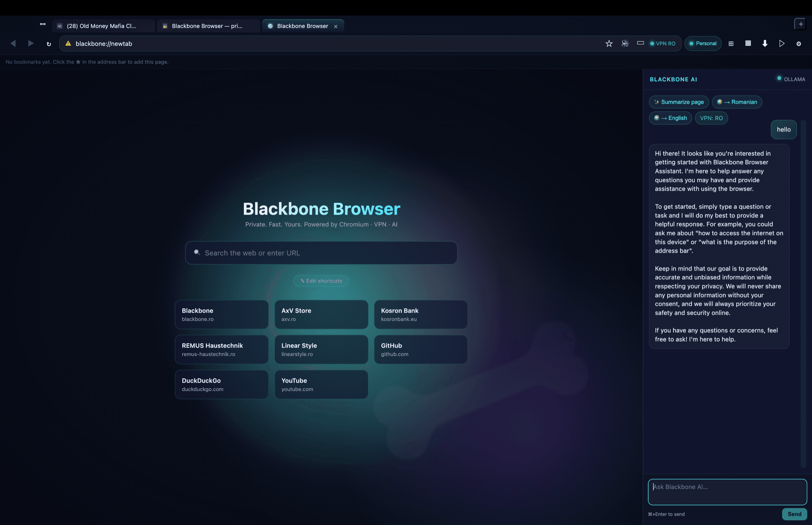Select the active Blackbone Browser tab

click(303, 26)
